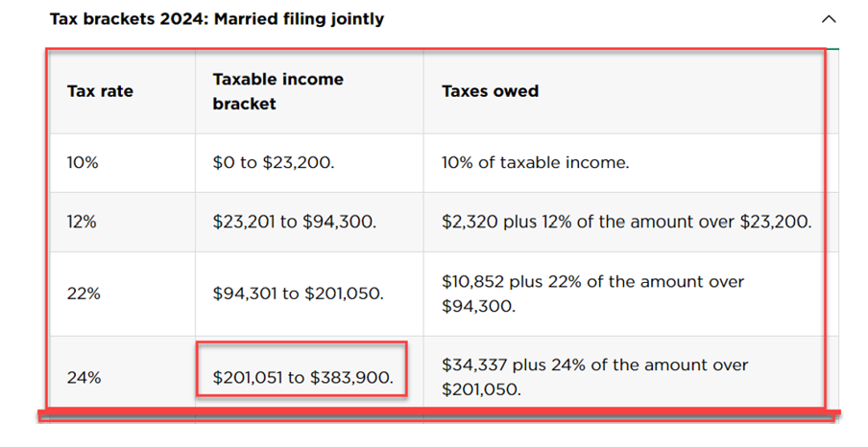Viewport: 868px width, 447px height.
Task: Select the '$23,201 to $94,300.' bracket cell
Action: (294, 222)
